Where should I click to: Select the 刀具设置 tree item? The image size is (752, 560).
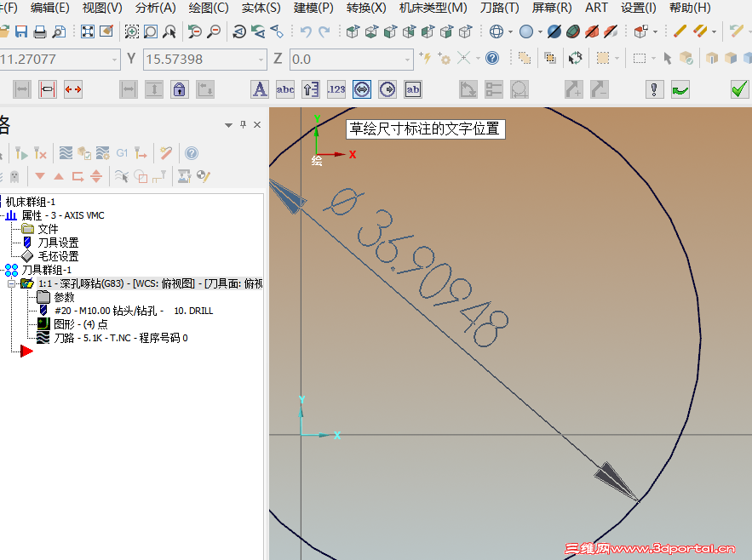(58, 243)
